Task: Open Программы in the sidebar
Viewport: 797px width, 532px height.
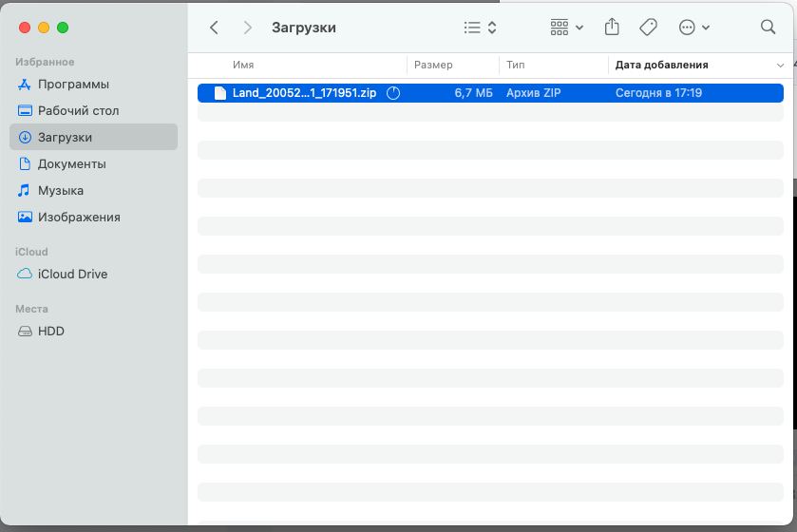Action: tap(73, 85)
